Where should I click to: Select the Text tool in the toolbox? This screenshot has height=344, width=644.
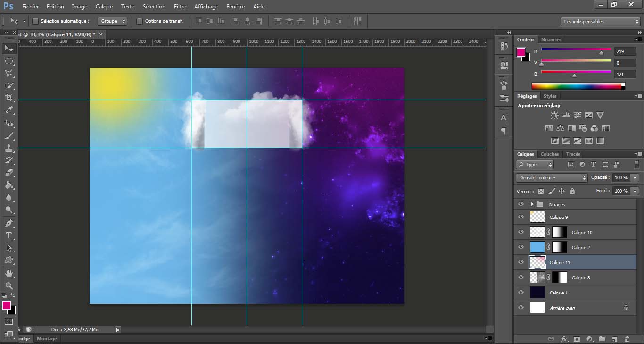[9, 235]
